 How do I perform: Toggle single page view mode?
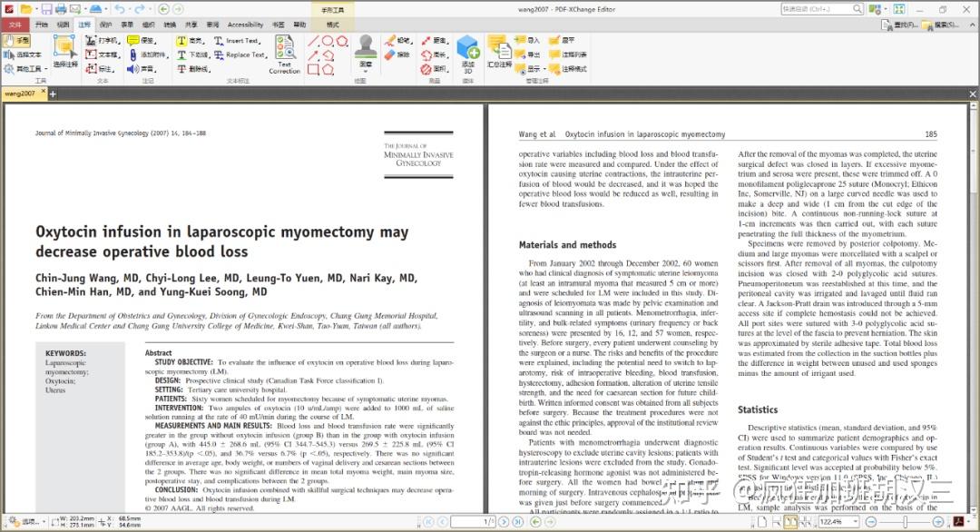pos(761,522)
